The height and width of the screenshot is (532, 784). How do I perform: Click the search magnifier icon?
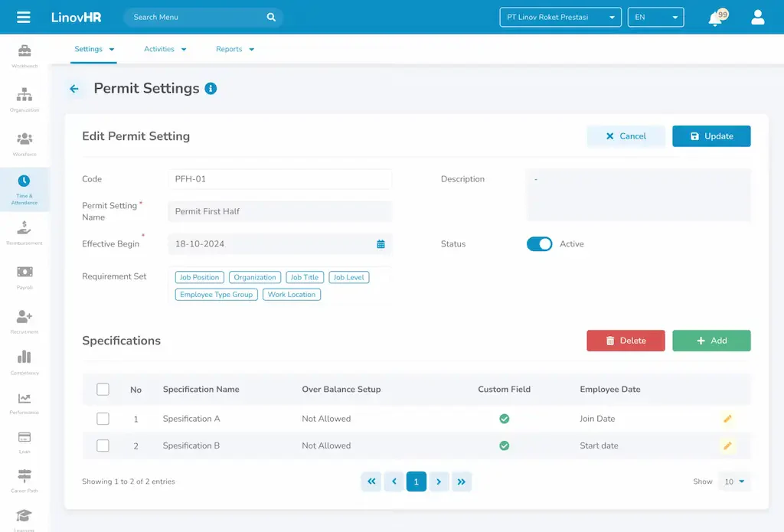click(271, 17)
